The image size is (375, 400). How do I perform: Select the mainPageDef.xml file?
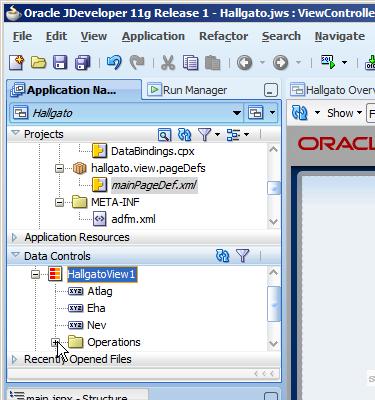(x=154, y=185)
